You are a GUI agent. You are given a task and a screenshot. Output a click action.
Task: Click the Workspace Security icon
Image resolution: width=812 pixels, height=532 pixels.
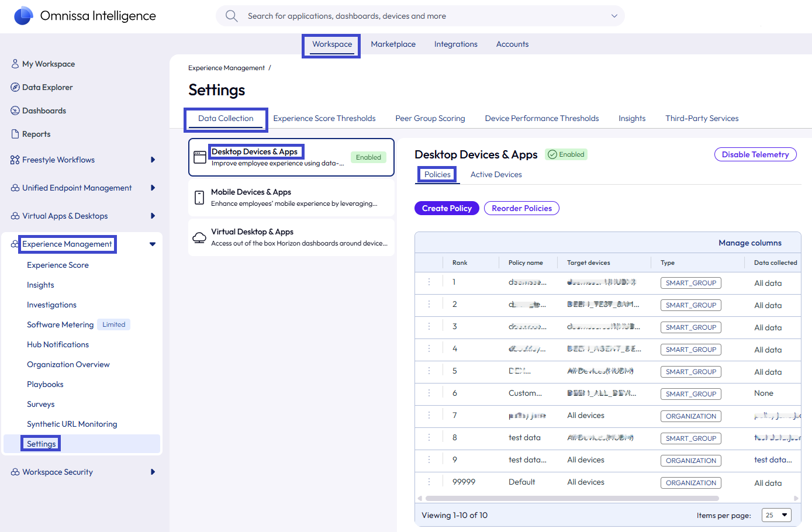[x=15, y=472]
